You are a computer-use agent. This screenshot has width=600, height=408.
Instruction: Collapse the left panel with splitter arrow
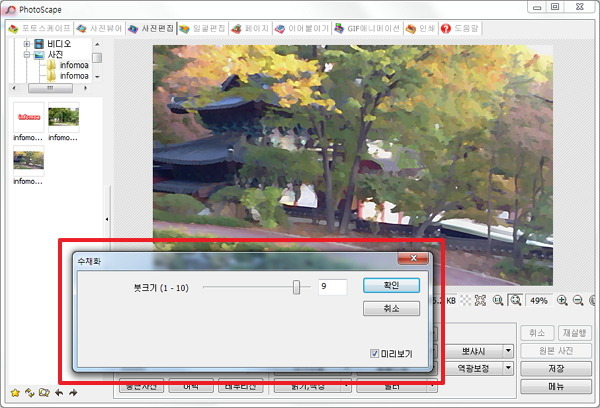coord(107,219)
